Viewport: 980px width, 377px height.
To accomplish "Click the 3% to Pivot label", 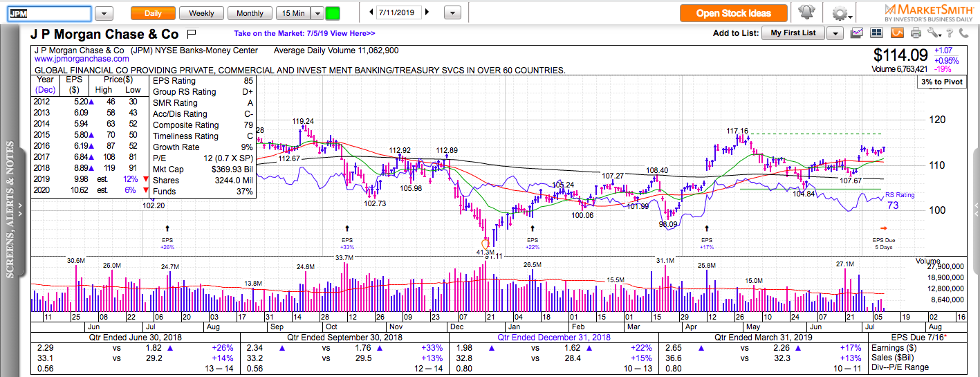I will [x=942, y=82].
